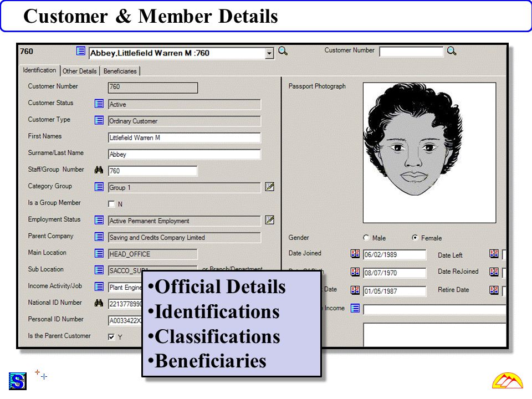Click binoculars beside National ID Number
Viewport: 532px width, 399px height.
[x=99, y=303]
